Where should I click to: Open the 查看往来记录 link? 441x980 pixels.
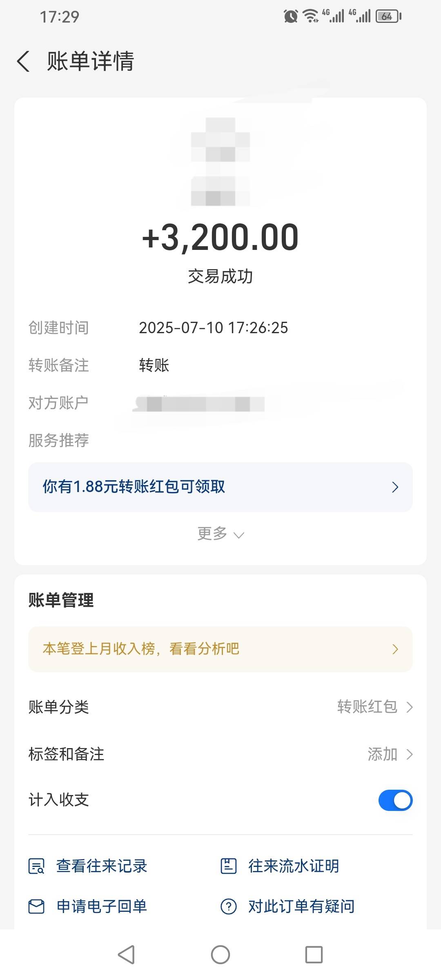click(x=102, y=866)
